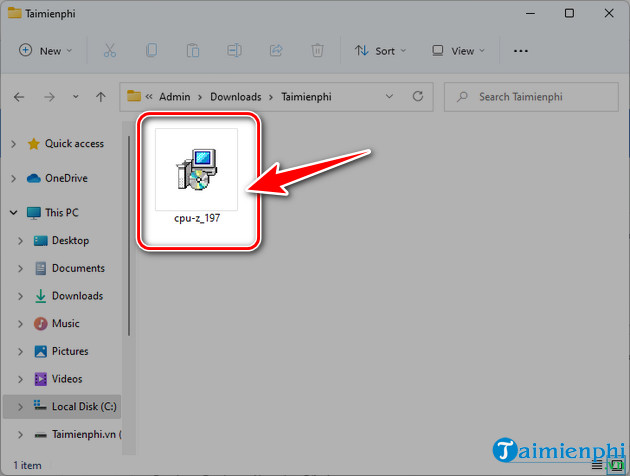
Task: Minimize the Taimienphi window
Action: coord(530,14)
